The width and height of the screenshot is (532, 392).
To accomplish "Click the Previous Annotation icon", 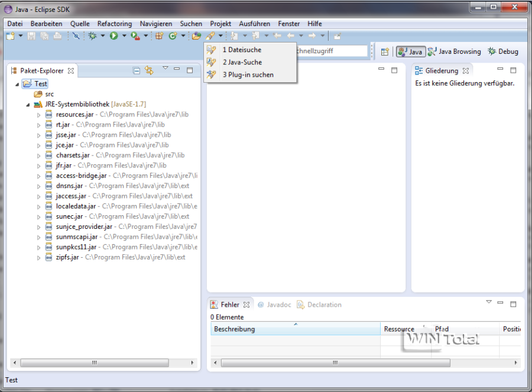I will [x=255, y=35].
